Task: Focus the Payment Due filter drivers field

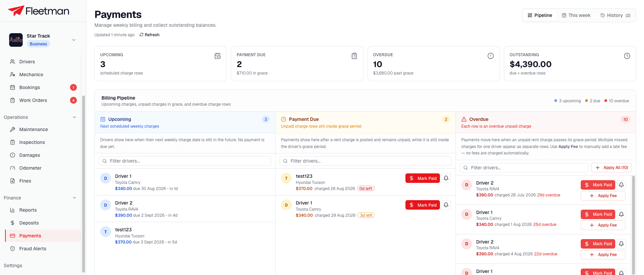Action: tap(365, 161)
